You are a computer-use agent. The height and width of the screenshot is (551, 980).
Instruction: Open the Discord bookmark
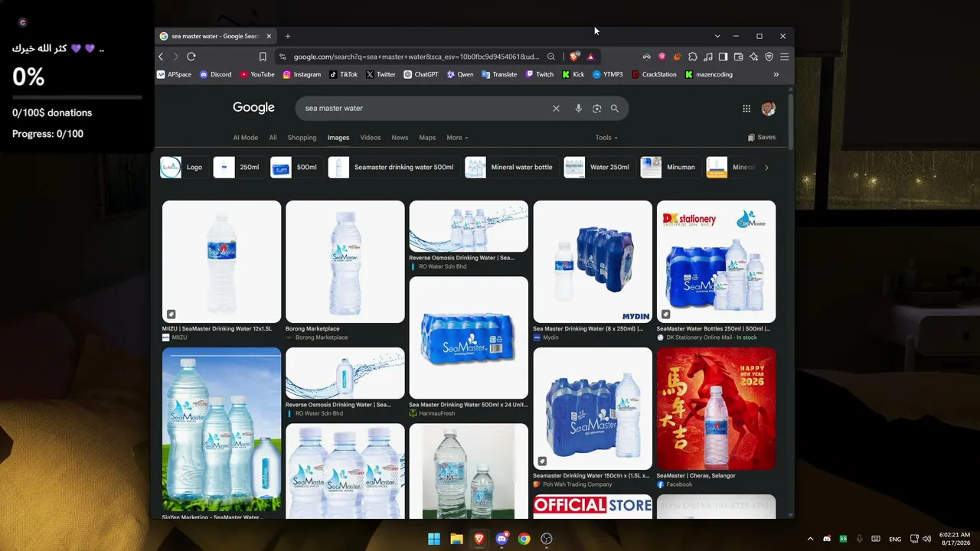click(215, 74)
